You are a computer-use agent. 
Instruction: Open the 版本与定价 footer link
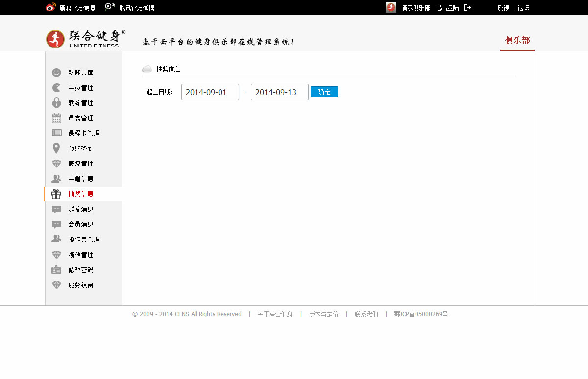(323, 314)
